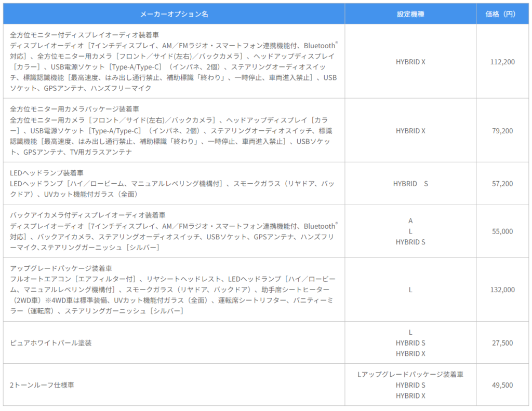Select the 49,500 price cell

pos(502,385)
